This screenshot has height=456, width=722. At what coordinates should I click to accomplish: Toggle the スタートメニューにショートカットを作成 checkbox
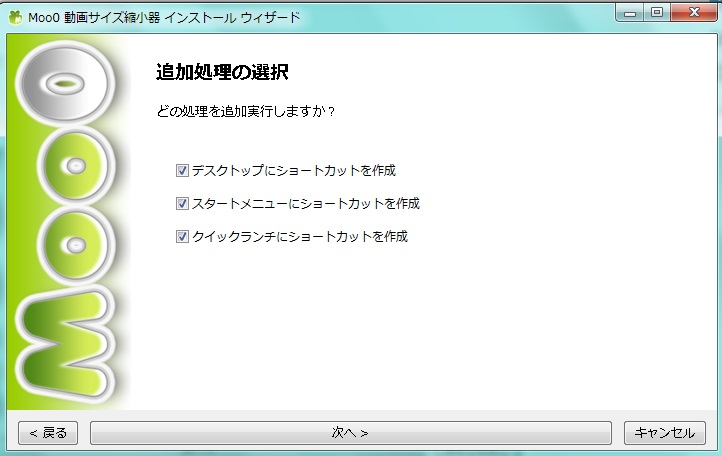pos(182,203)
